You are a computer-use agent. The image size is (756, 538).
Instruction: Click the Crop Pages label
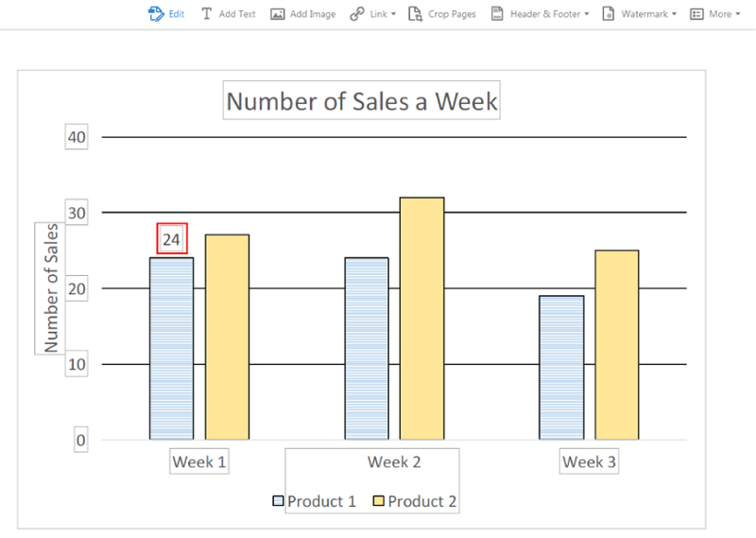(x=452, y=14)
